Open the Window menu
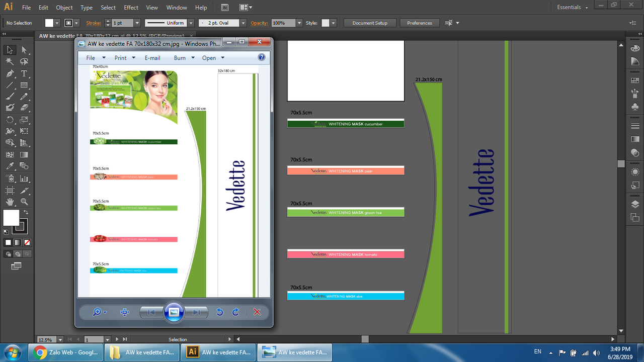Viewport: 644px width, 362px height. click(x=177, y=8)
